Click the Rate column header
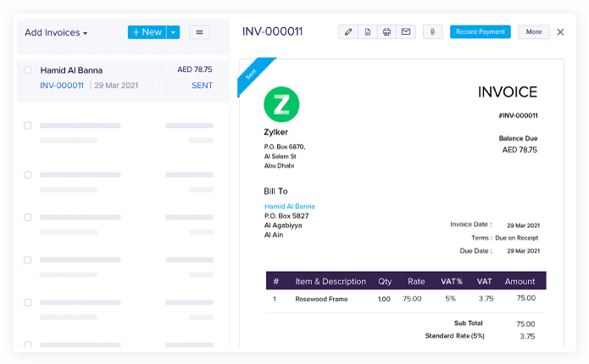 pos(416,281)
